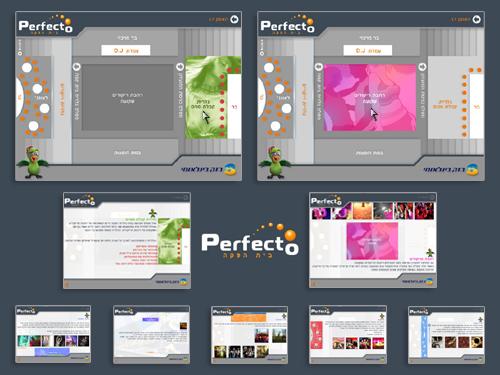This screenshot has height=375, width=500.
Task: Click the central bar area above the D.J. box in the green-garden screen
Action: coord(127,38)
